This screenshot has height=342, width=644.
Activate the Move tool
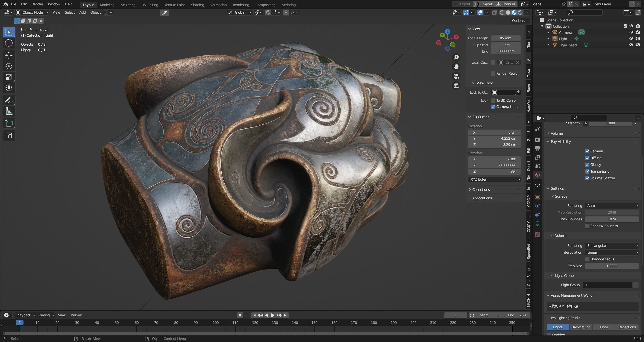pyautogui.click(x=9, y=55)
